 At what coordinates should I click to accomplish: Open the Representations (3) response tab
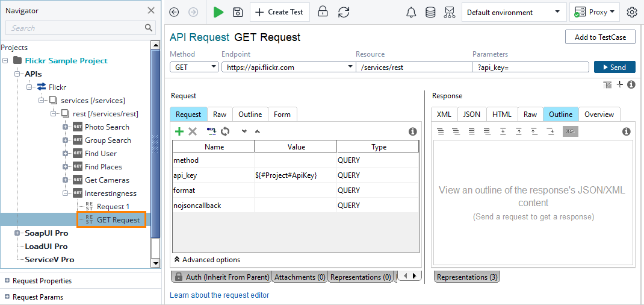coord(467,277)
